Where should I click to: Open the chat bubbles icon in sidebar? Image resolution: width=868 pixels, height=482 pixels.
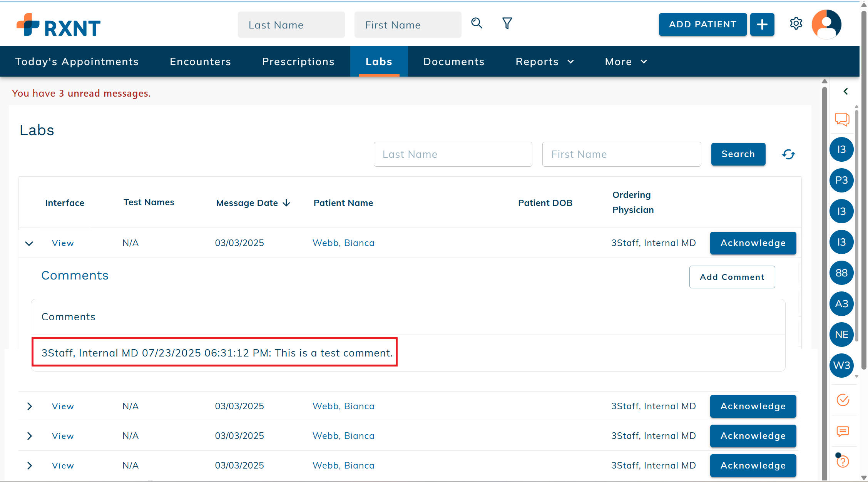point(842,119)
